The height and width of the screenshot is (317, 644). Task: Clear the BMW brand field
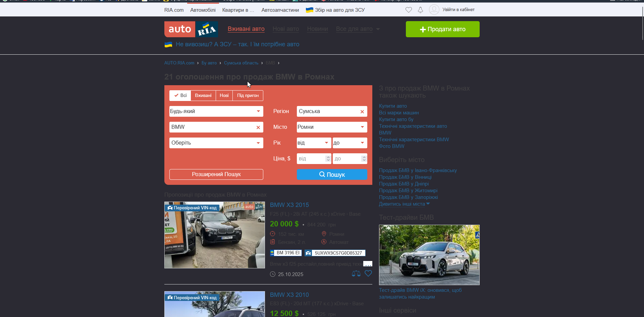(x=258, y=127)
